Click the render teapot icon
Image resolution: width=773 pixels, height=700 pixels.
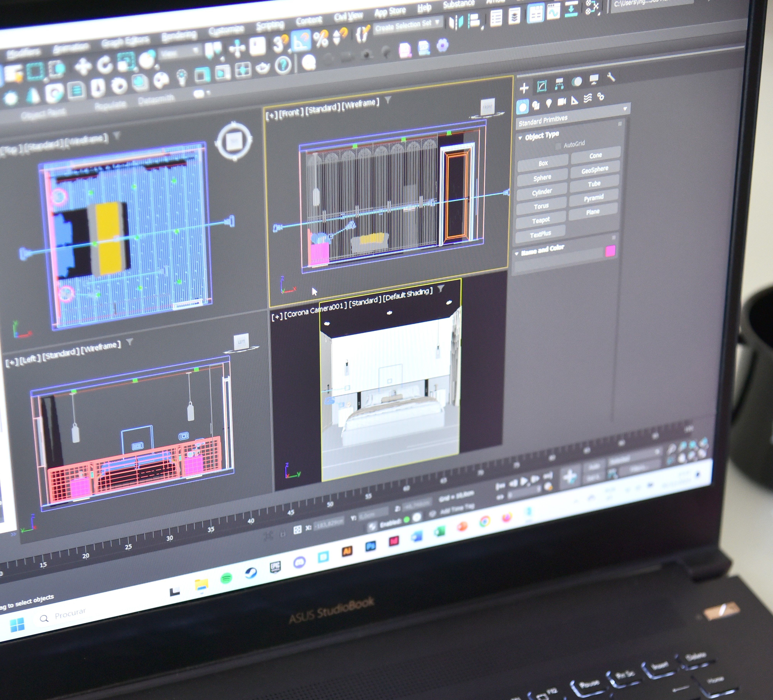pyautogui.click(x=262, y=68)
